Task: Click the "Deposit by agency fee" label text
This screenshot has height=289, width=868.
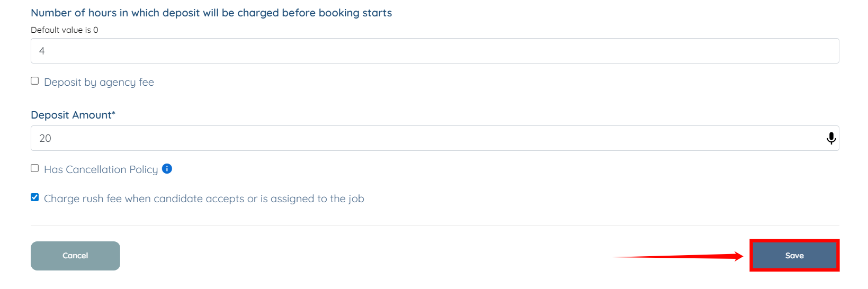Action: click(99, 82)
